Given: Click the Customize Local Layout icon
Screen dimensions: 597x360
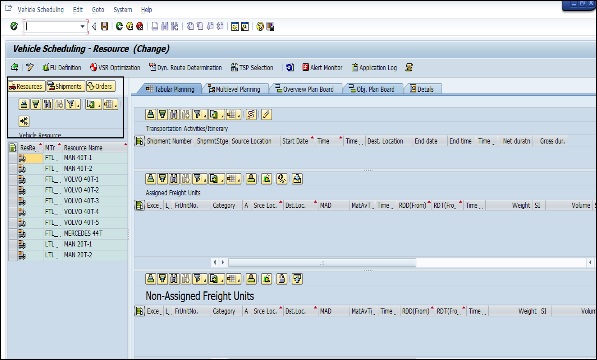Looking at the screenshot, I should pos(270,26).
